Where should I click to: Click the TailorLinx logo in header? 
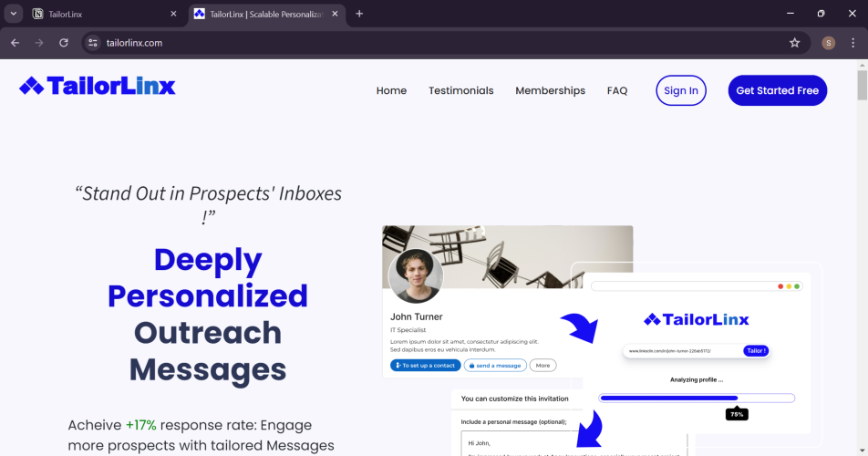[x=98, y=86]
